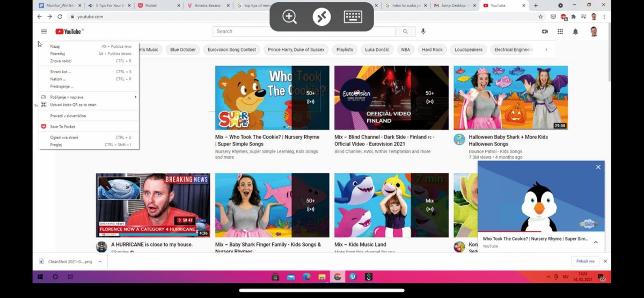Open the 'Pošiljanje v naprave' submenu
This screenshot has width=644, height=298.
[x=89, y=97]
